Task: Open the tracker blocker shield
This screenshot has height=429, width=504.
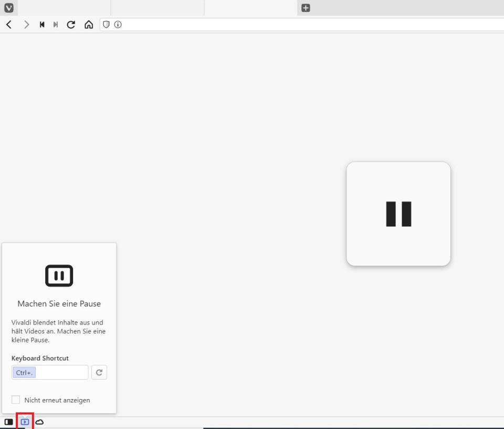Action: 106,25
